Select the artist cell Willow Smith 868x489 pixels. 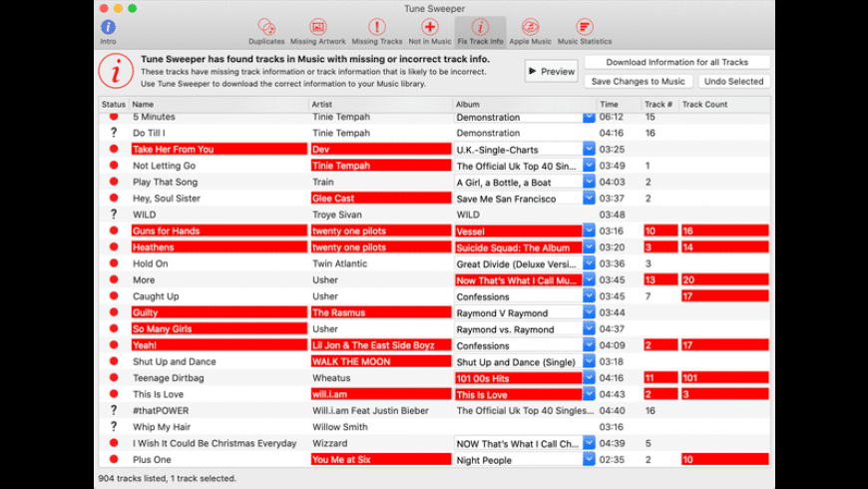pos(339,426)
